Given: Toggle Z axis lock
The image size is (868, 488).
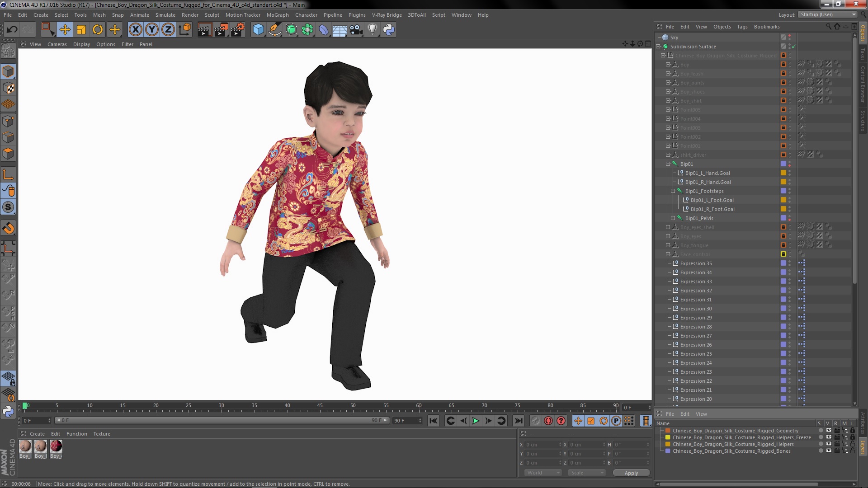Looking at the screenshot, I should pyautogui.click(x=168, y=30).
